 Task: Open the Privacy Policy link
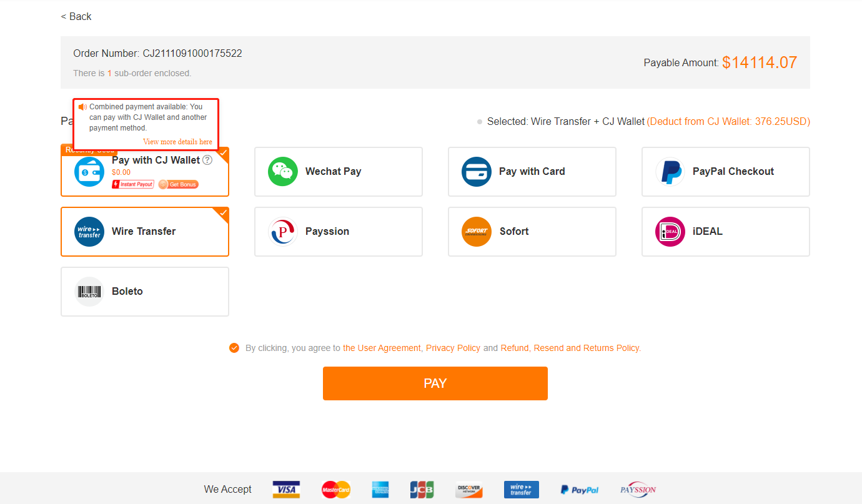[453, 348]
